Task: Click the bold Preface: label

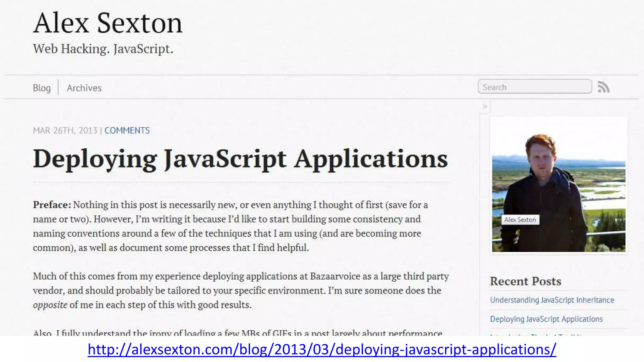Action: point(52,205)
